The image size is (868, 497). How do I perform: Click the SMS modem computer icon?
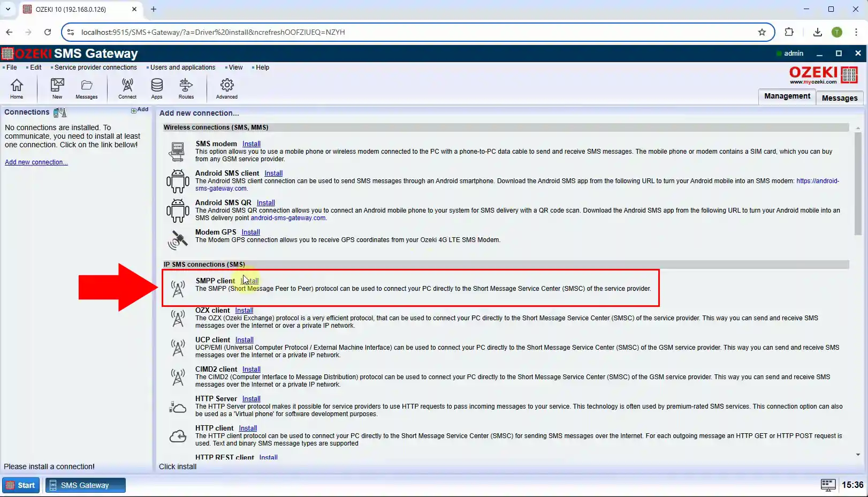[x=177, y=152]
